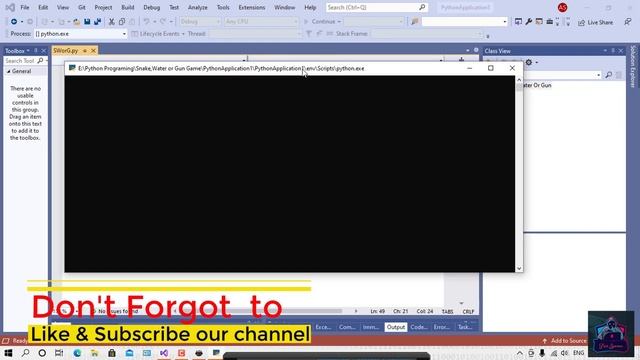Image resolution: width=640 pixels, height=360 pixels.
Task: Open the Build menu
Action: click(x=128, y=7)
